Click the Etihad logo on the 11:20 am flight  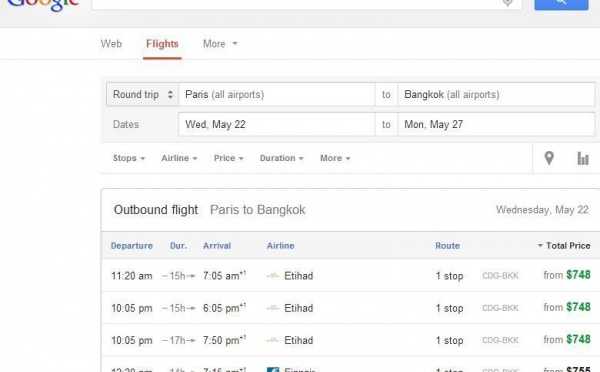pos(273,276)
